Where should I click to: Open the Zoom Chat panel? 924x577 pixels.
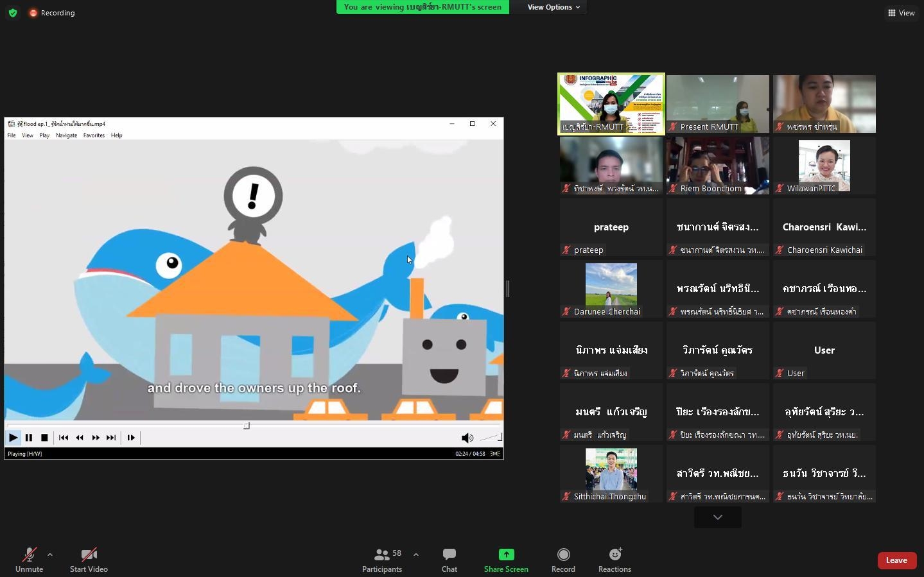click(x=449, y=560)
